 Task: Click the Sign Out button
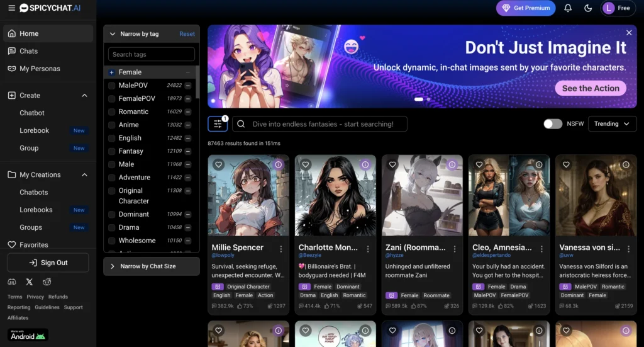click(48, 263)
